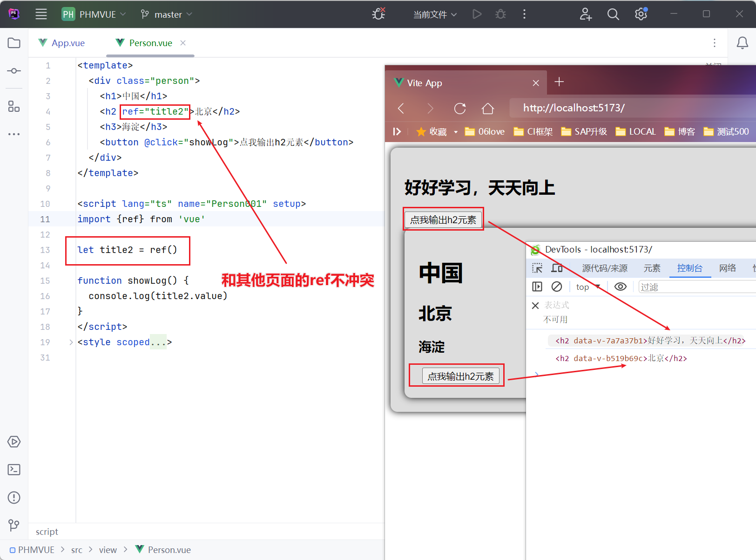The image size is (756, 560).
Task: Open the master branch dropdown
Action: [166, 14]
